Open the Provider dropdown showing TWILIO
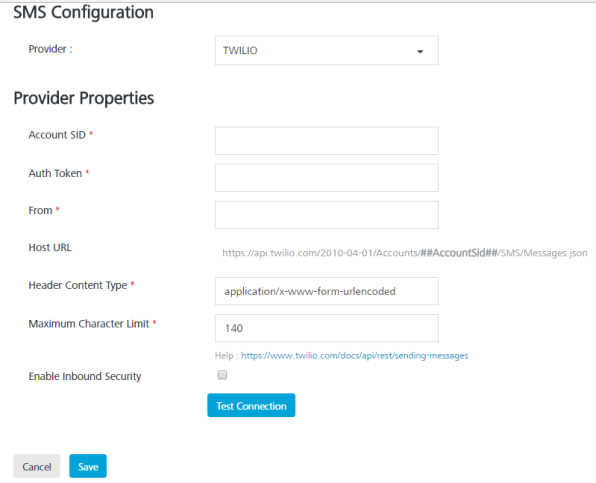The width and height of the screenshot is (596, 483). 327,50
